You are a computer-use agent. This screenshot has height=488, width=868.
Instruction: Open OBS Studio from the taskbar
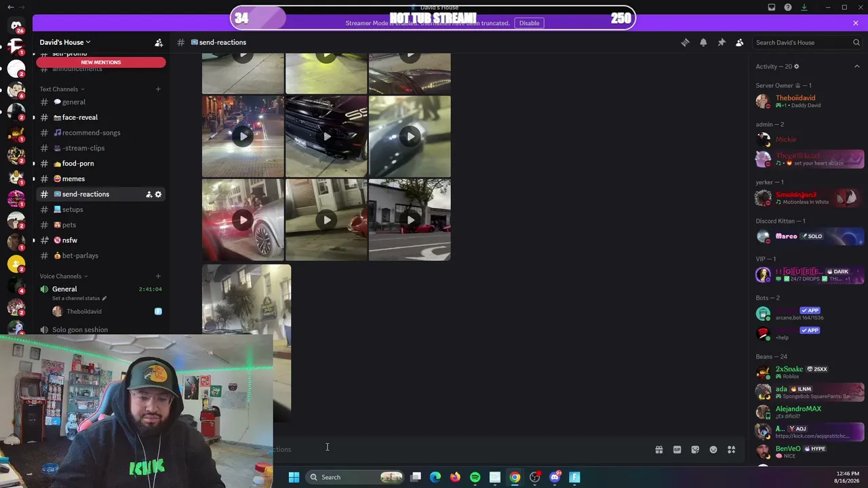[x=534, y=477]
